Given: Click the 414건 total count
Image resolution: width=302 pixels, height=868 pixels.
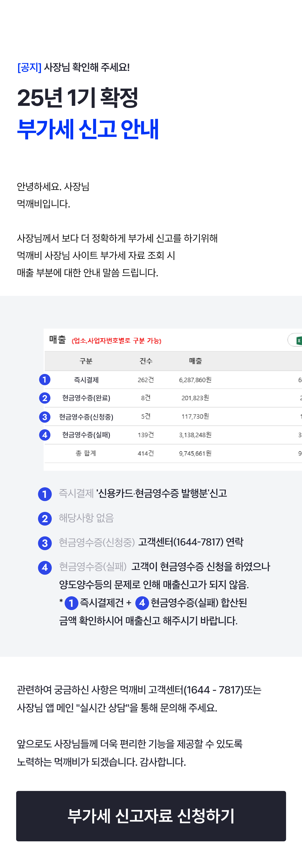Looking at the screenshot, I should click(x=146, y=454).
